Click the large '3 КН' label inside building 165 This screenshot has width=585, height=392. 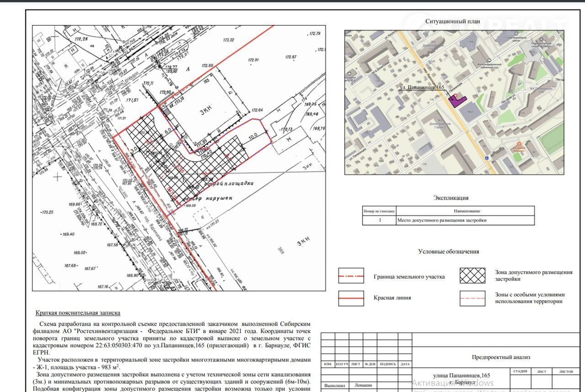tap(205, 110)
